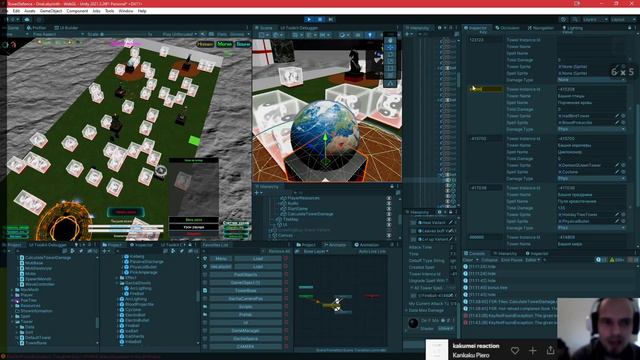Select the WaveController script in Project panel
The width and height of the screenshot is (640, 360).
(x=37, y=284)
